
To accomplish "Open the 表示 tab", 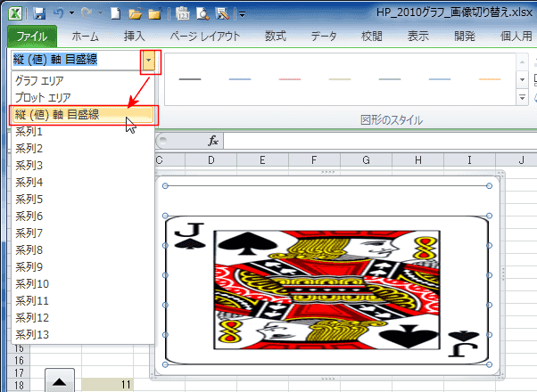I will [x=418, y=37].
